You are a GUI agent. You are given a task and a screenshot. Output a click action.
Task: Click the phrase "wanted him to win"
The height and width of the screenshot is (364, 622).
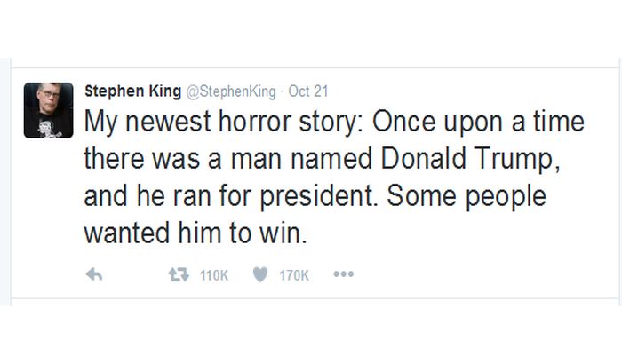(x=195, y=234)
